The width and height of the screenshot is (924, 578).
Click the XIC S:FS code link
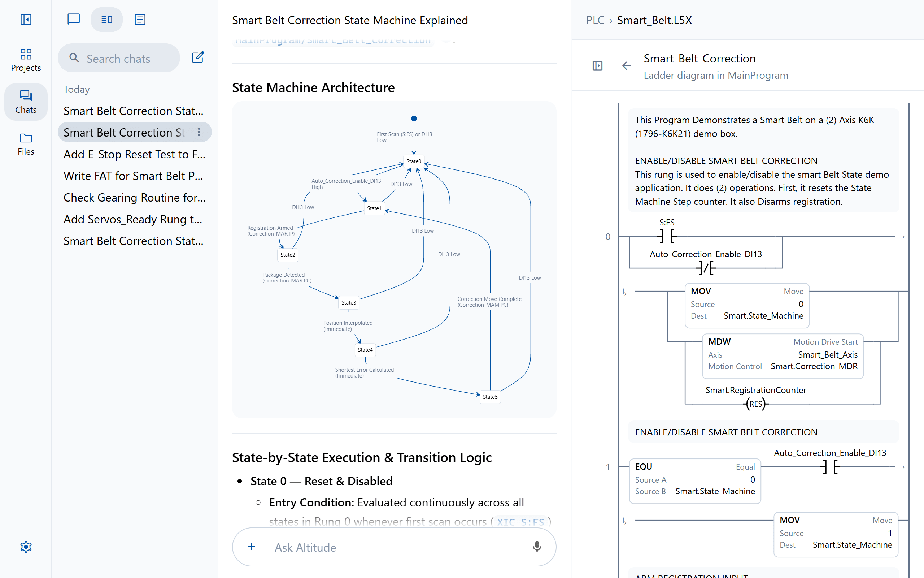pos(521,521)
